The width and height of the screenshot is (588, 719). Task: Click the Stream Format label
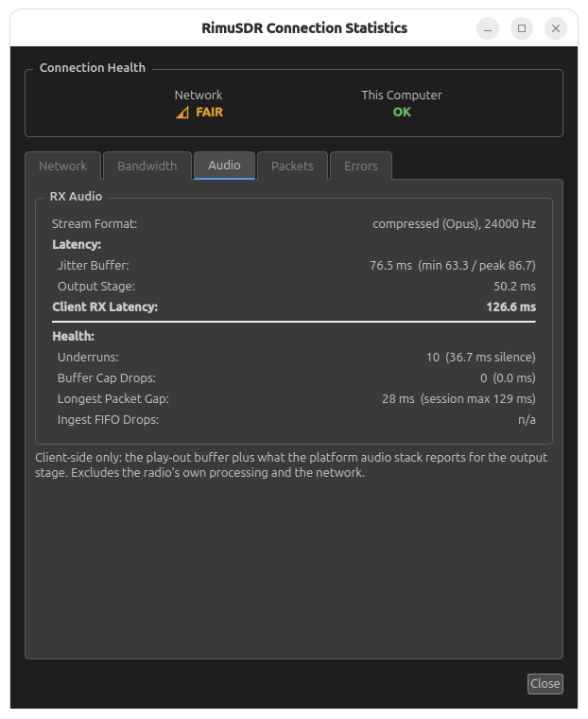95,224
